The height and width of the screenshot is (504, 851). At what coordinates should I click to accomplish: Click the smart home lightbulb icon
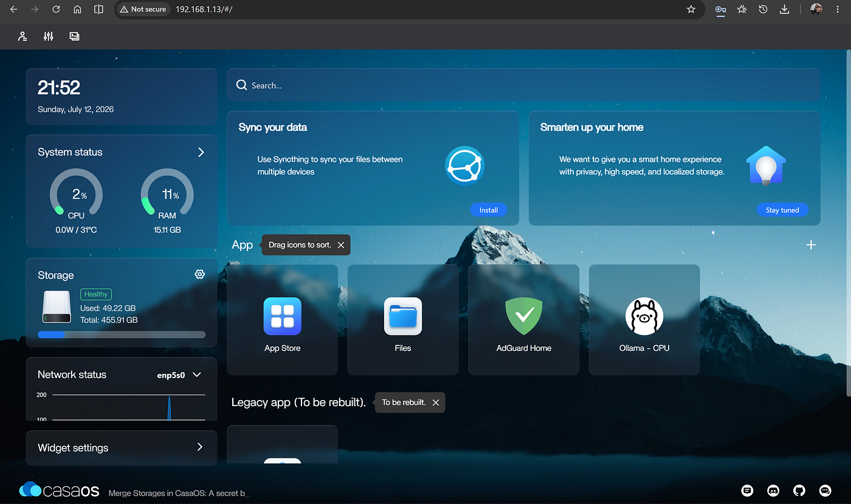pos(766,165)
